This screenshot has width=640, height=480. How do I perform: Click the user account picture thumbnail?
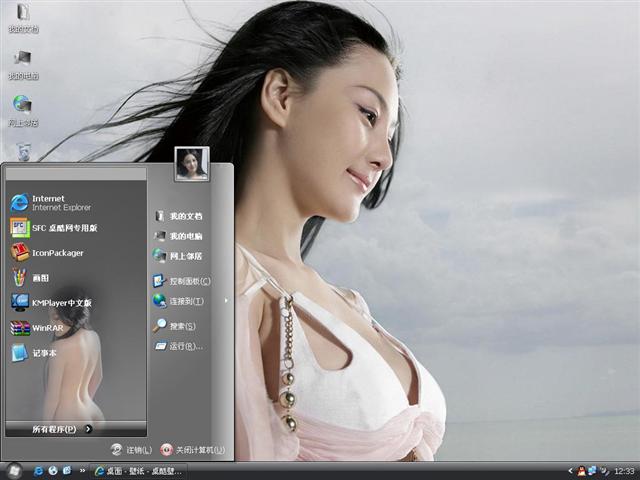[192, 164]
